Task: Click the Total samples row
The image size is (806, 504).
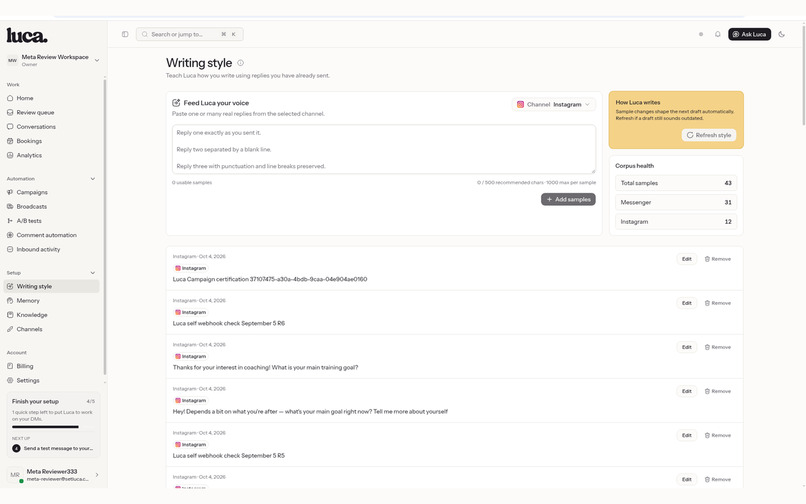Action: tap(675, 183)
